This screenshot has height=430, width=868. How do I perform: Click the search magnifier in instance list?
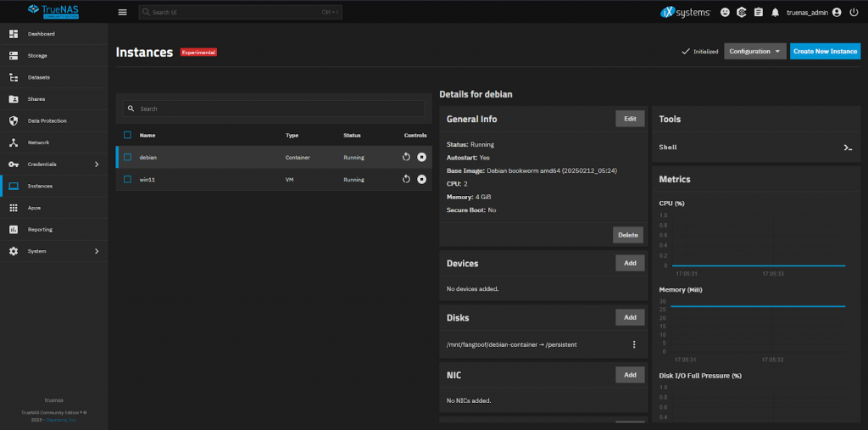pos(131,109)
